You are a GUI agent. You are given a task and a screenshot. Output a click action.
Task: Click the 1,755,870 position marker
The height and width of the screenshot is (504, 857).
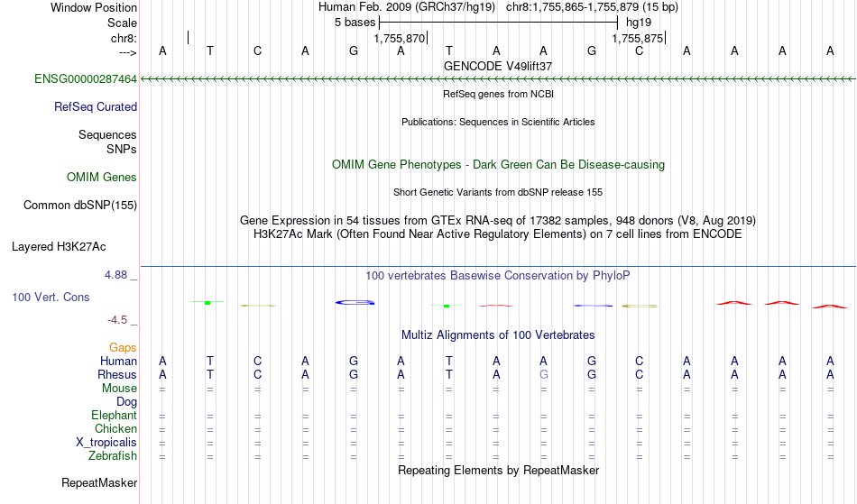coord(400,38)
